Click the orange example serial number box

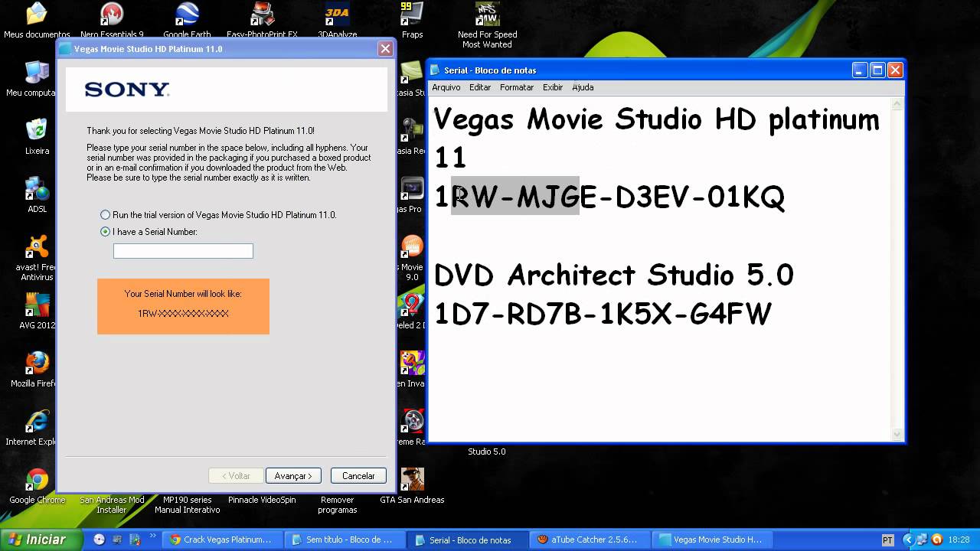[183, 306]
